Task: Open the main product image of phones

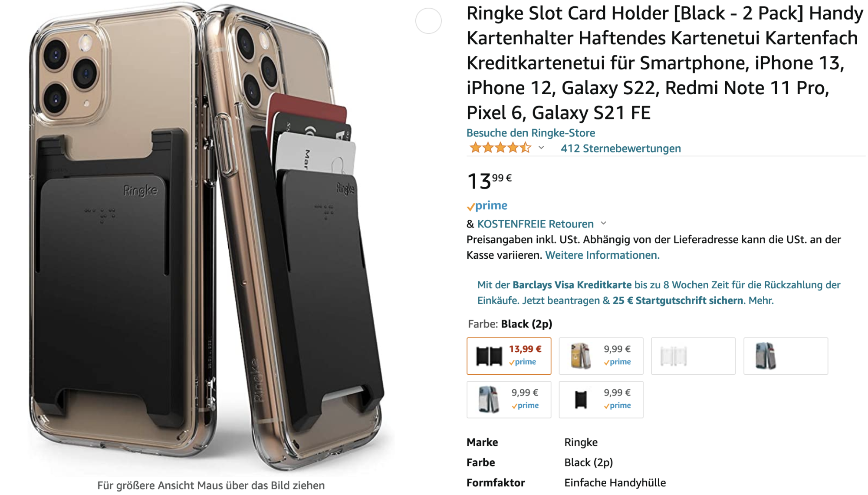Action: tap(208, 237)
